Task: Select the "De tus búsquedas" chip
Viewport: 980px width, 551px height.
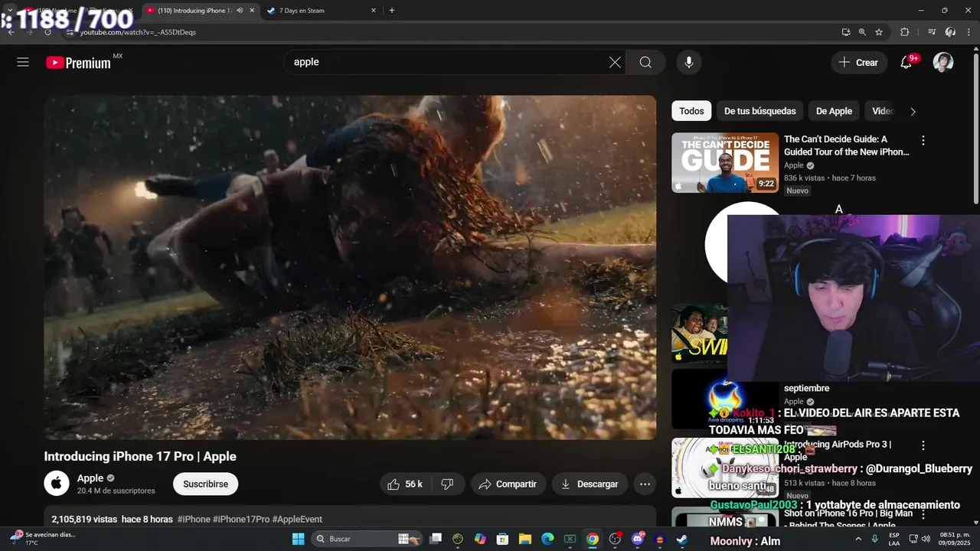Action: [760, 111]
